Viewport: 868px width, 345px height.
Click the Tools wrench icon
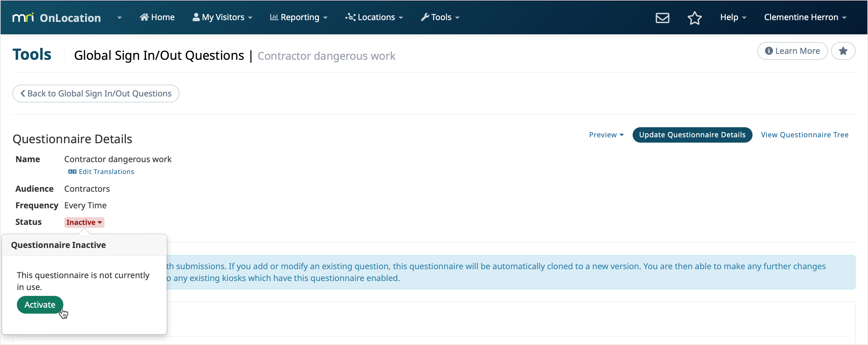[x=425, y=17]
